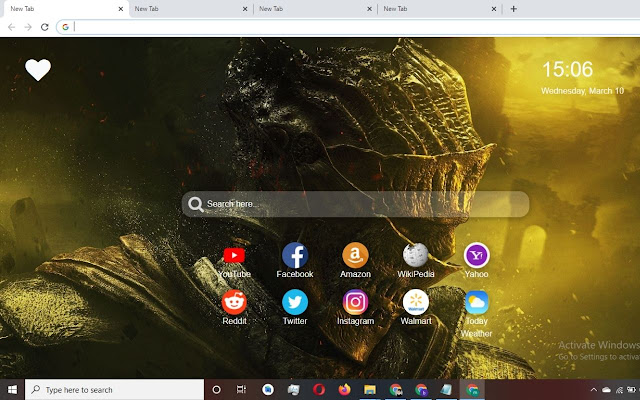Open the WikiPedia shortcut icon
The image size is (640, 400).
(416, 256)
